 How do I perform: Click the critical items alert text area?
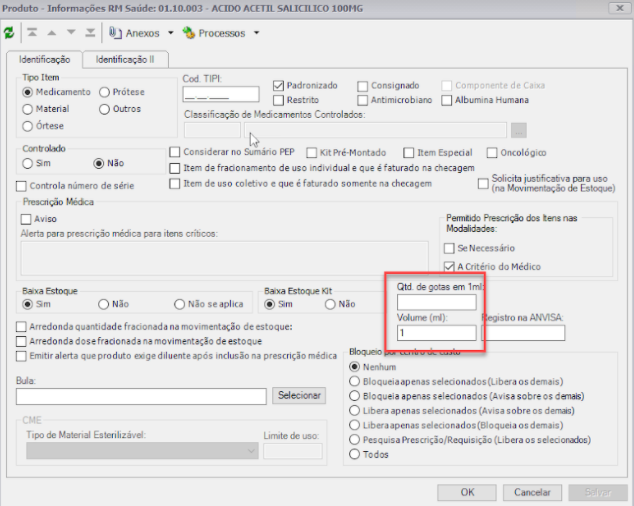224,259
